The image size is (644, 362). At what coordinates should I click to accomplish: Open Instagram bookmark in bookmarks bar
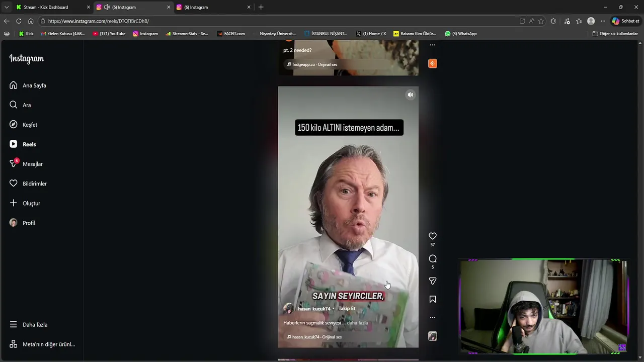(x=145, y=34)
